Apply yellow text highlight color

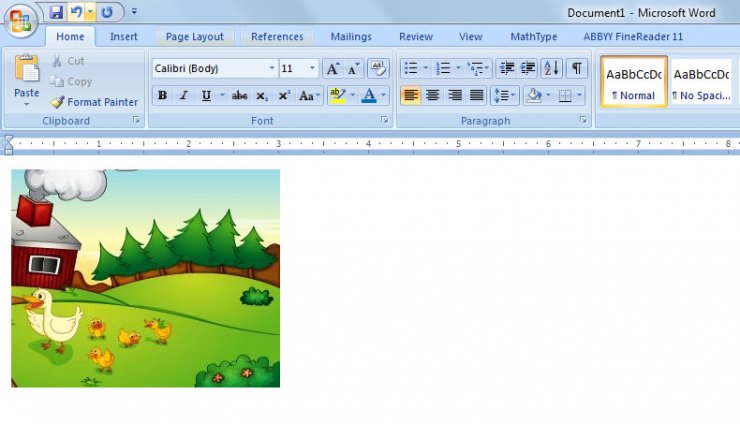[x=337, y=95]
